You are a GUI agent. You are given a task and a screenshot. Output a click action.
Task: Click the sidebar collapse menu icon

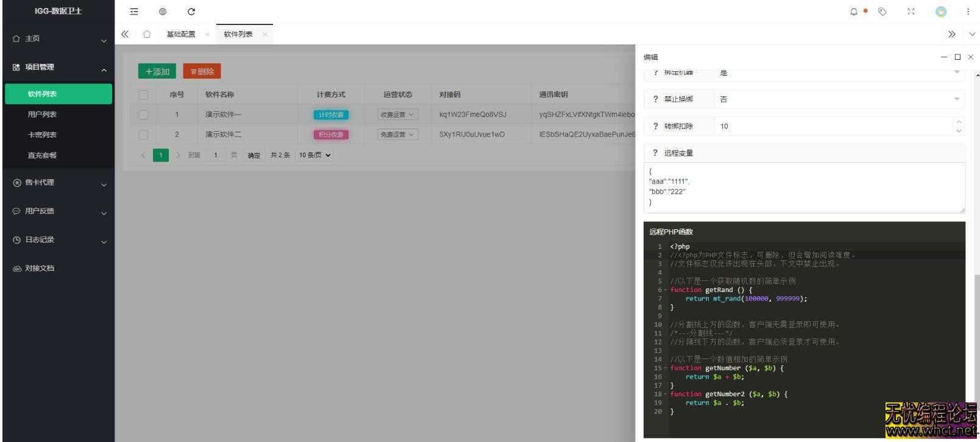[134, 12]
